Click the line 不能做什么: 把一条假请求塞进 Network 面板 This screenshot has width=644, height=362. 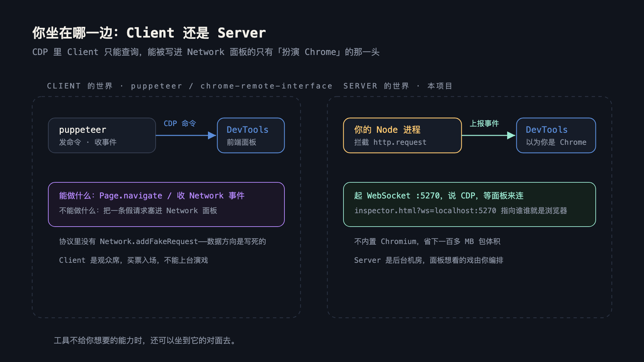[138, 210]
